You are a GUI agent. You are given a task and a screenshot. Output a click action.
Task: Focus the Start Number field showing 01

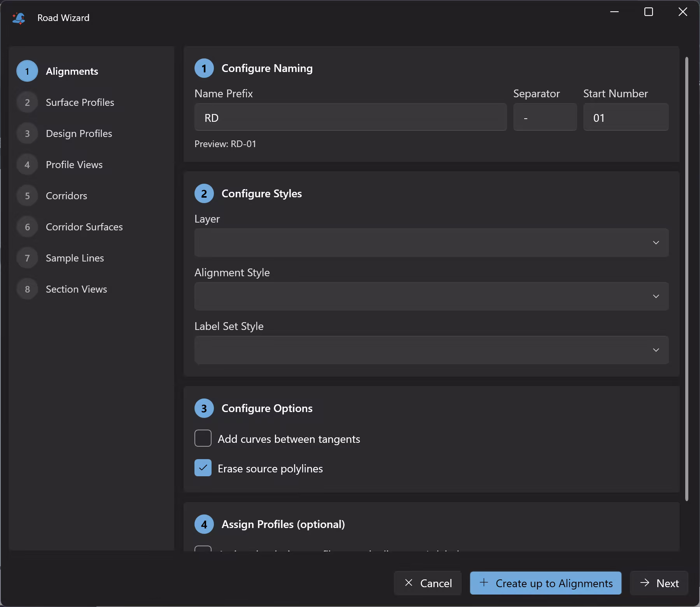tap(626, 117)
